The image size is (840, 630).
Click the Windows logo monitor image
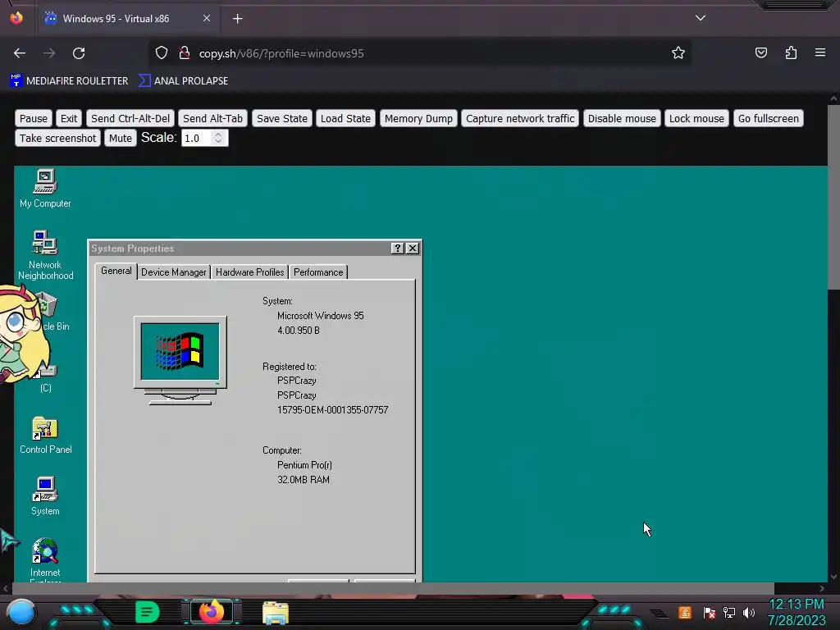click(180, 360)
